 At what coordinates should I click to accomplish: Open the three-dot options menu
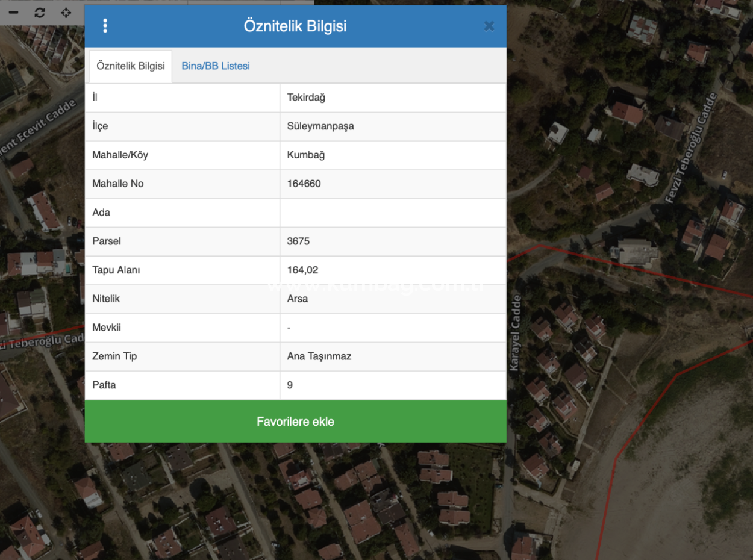tap(105, 26)
